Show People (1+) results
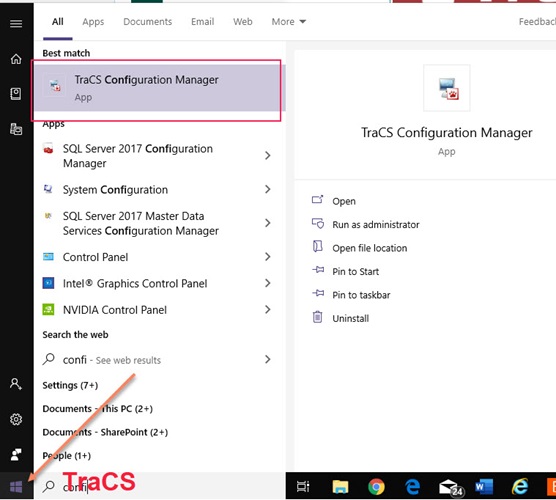The height and width of the screenshot is (500, 556). click(x=67, y=455)
